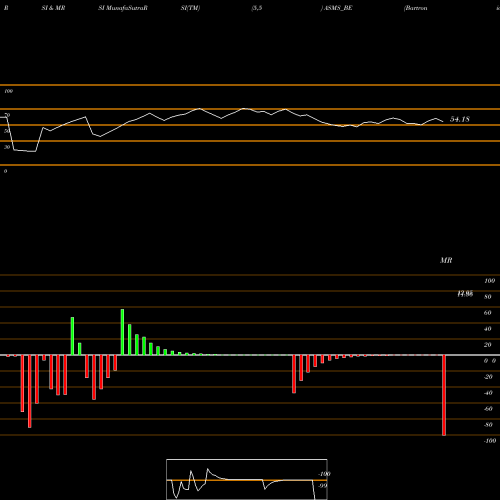The height and width of the screenshot is (500, 500).
Task: Select the "80" MR axis label
Action: click(487, 297)
